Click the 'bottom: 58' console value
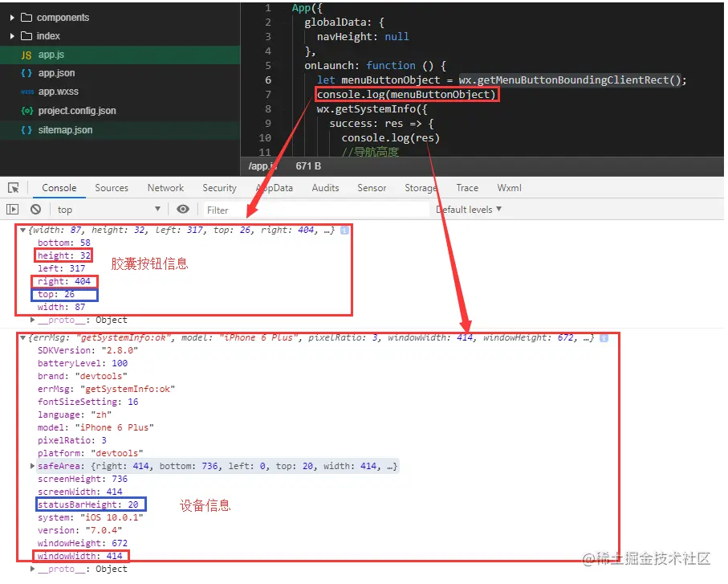This screenshot has height=584, width=728. [x=64, y=243]
